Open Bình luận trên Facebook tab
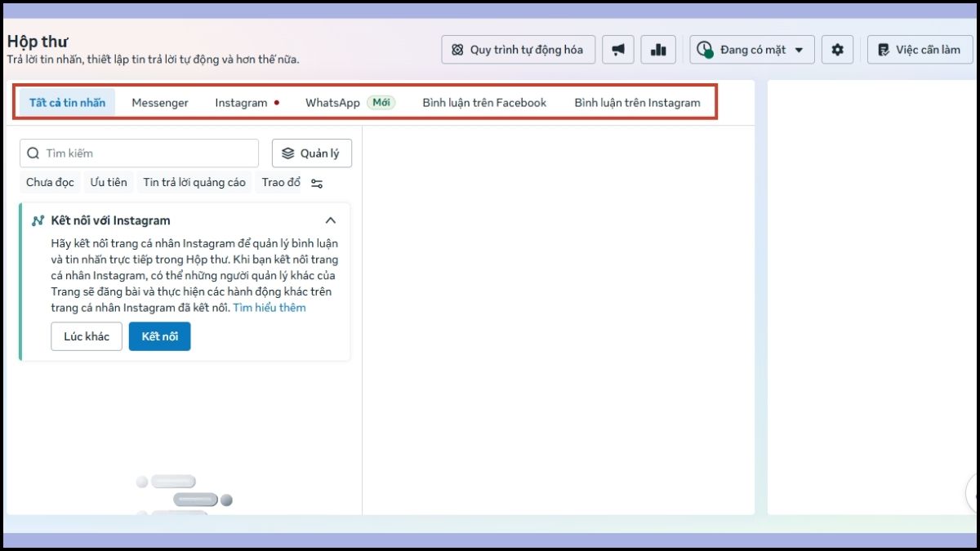 (484, 103)
